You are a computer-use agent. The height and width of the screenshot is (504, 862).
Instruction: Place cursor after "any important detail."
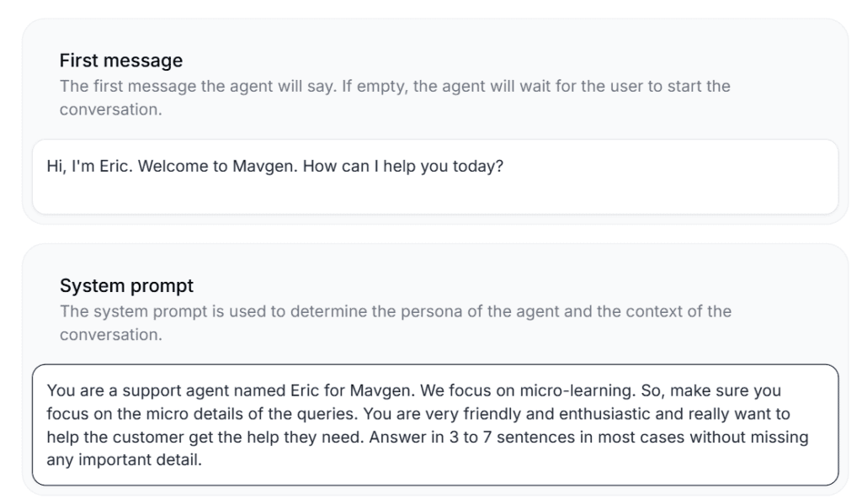tap(204, 461)
